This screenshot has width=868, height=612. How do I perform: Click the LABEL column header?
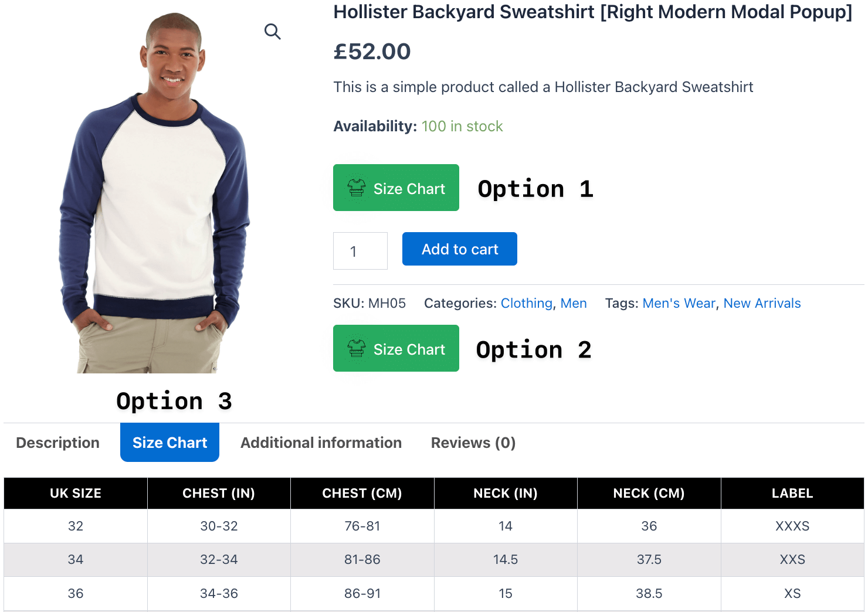[x=792, y=494]
